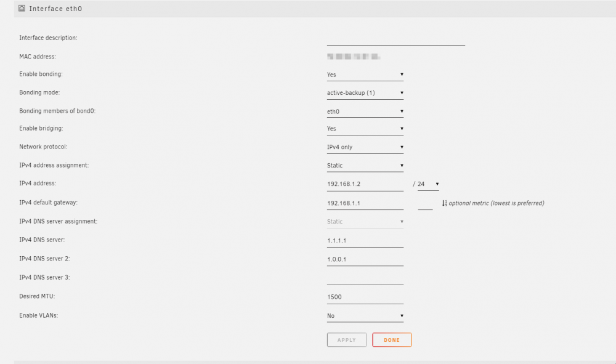616x364 pixels.
Task: Click the IPv4 DNS server 2 field
Action: pos(365,259)
